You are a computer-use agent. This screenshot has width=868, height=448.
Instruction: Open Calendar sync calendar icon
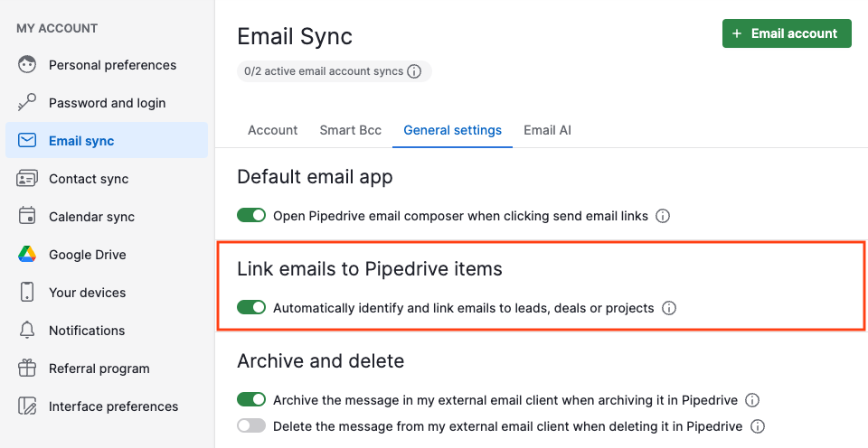(26, 216)
